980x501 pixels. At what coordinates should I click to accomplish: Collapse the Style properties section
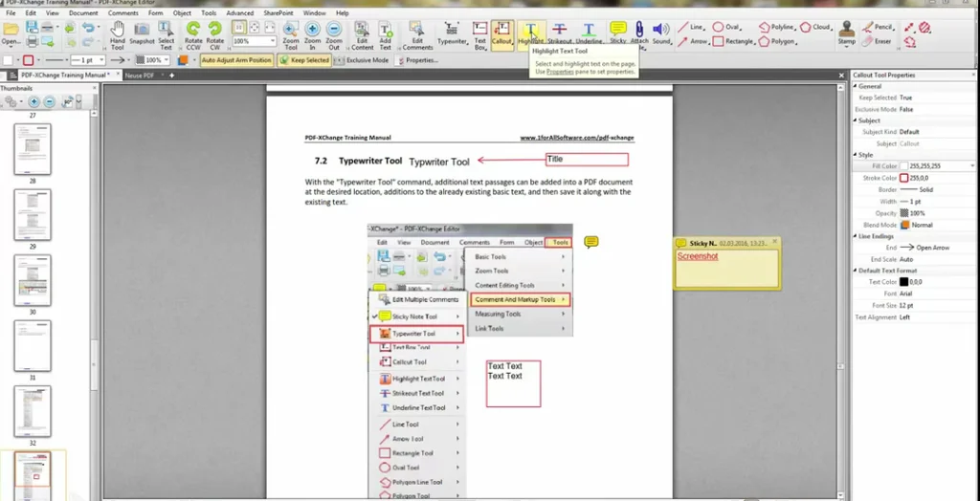tap(856, 154)
